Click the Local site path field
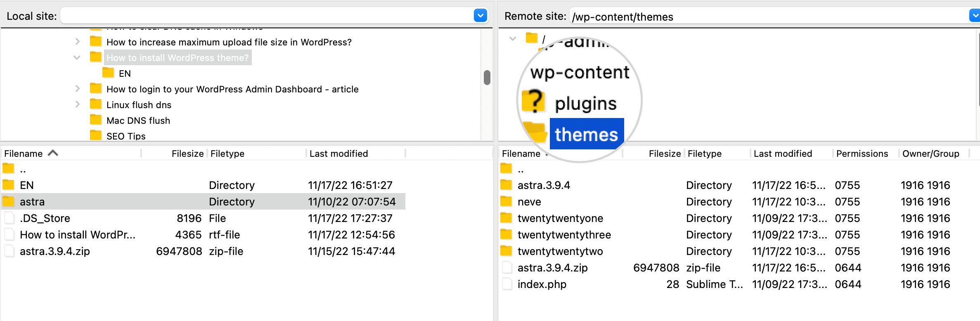The height and width of the screenshot is (321, 980). point(267,16)
